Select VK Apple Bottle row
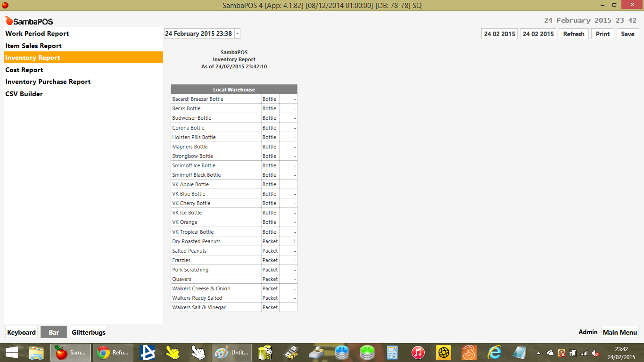Screen dimensions: 644x362 234,184
